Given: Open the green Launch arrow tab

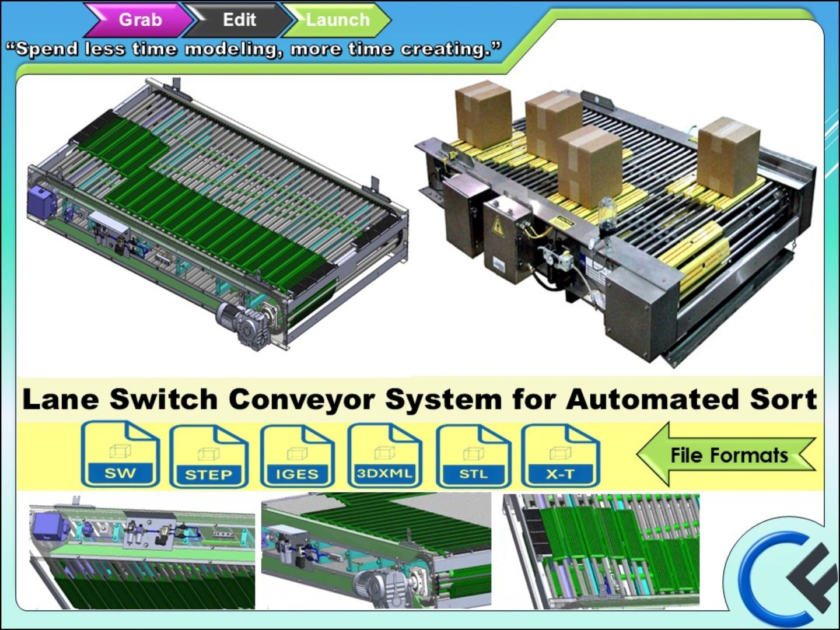Looking at the screenshot, I should 337,20.
